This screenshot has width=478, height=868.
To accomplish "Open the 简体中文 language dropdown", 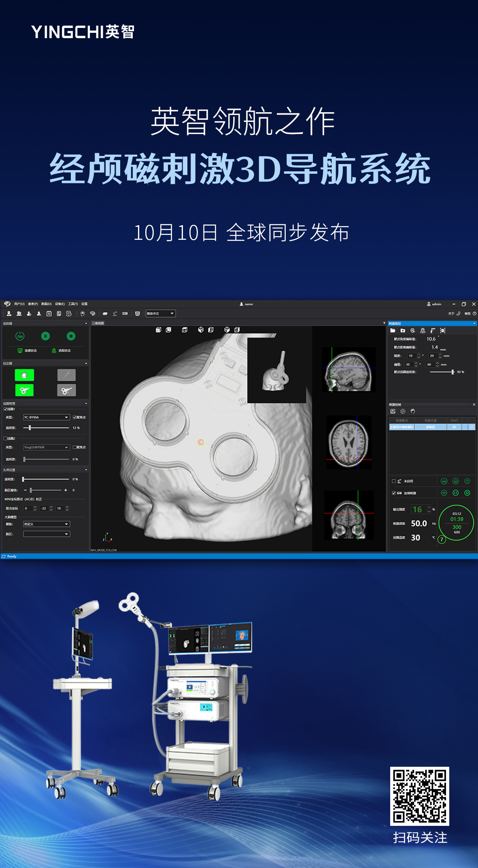I will coord(161,314).
